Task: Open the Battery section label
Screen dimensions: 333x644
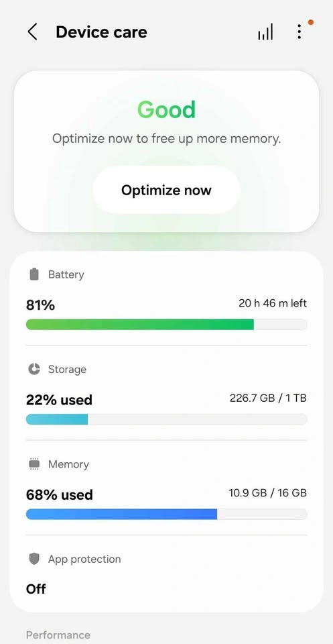Action: pos(66,274)
